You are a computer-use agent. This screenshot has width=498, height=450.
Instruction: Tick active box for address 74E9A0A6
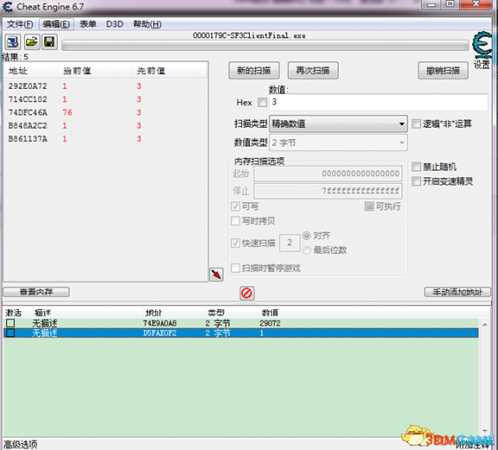[x=10, y=323]
